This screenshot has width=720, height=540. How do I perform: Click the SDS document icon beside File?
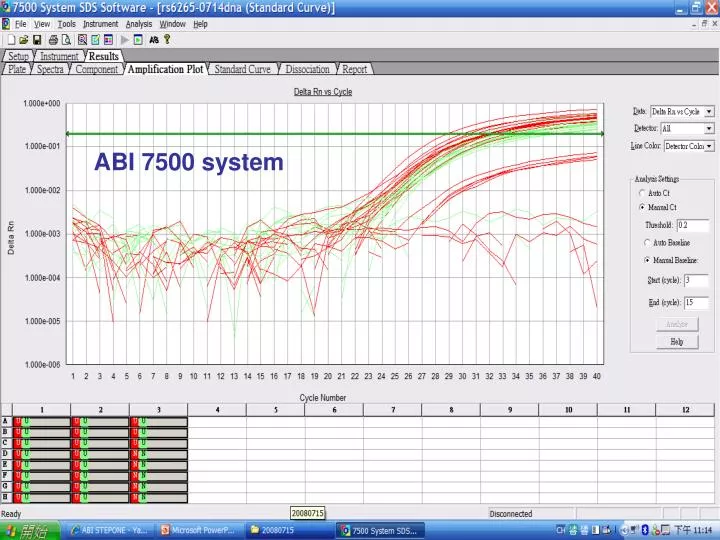tap(6, 24)
